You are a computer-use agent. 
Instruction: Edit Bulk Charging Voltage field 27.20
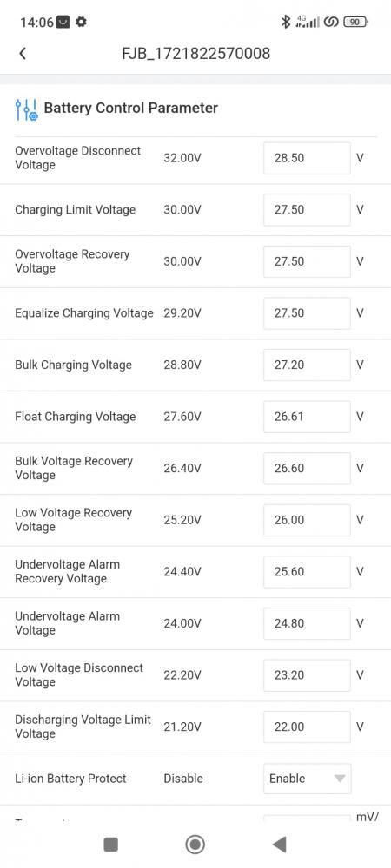pos(307,365)
